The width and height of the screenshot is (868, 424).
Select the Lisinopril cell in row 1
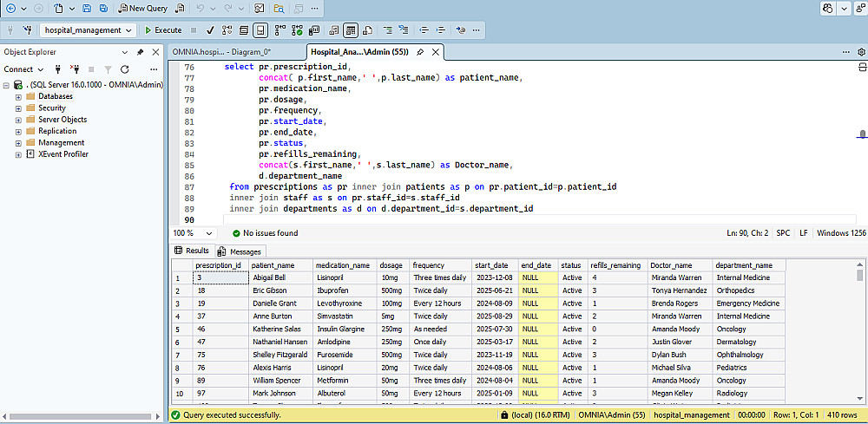click(x=330, y=277)
